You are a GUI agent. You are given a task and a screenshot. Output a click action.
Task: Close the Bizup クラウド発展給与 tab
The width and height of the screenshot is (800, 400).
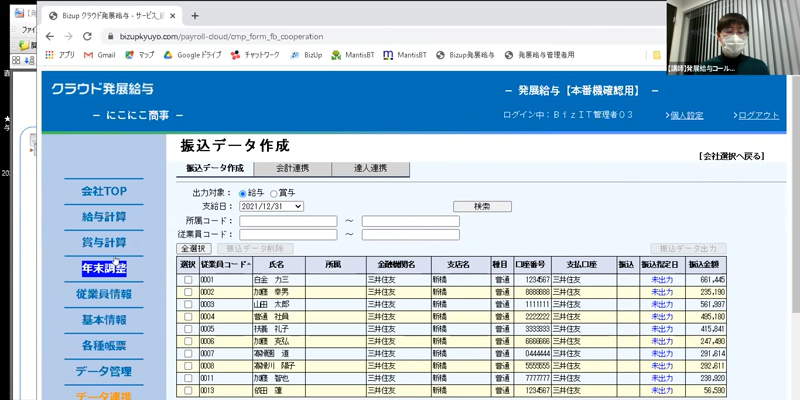[x=172, y=16]
